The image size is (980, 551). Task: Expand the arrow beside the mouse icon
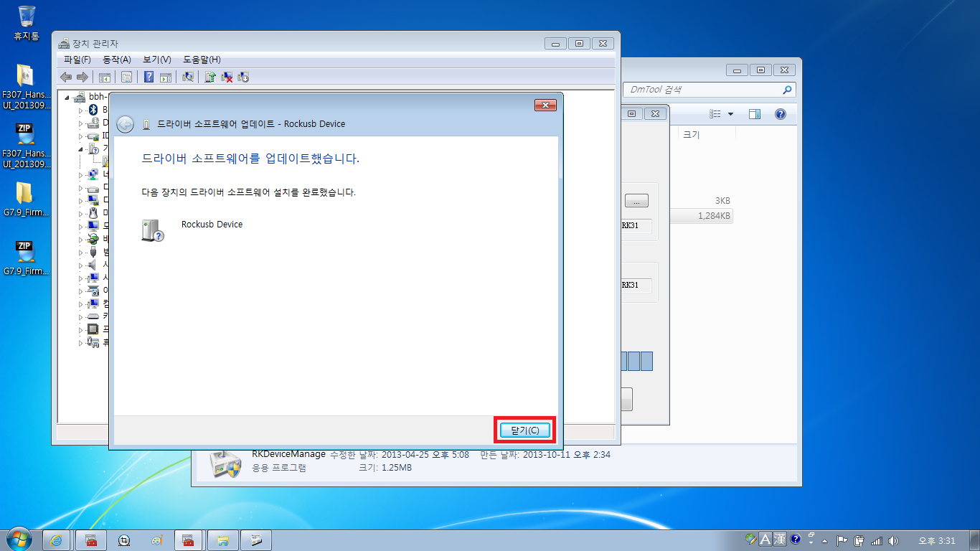[81, 213]
